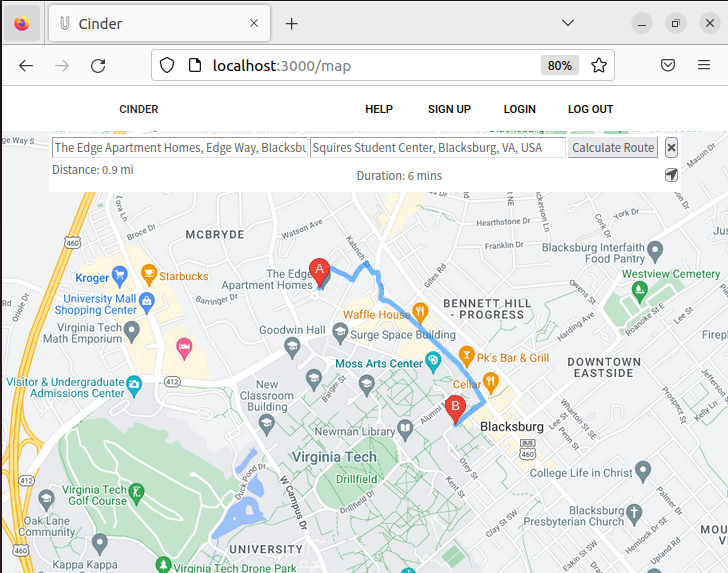
Task: Click the PK's Bar & Grill cocktail pin
Action: (466, 357)
